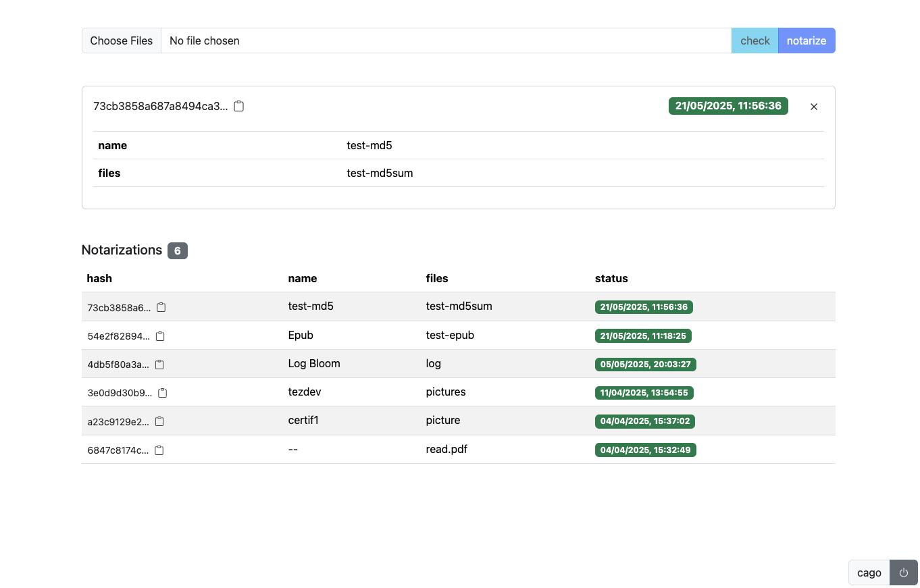Copy hash of read.pdf row

[159, 450]
